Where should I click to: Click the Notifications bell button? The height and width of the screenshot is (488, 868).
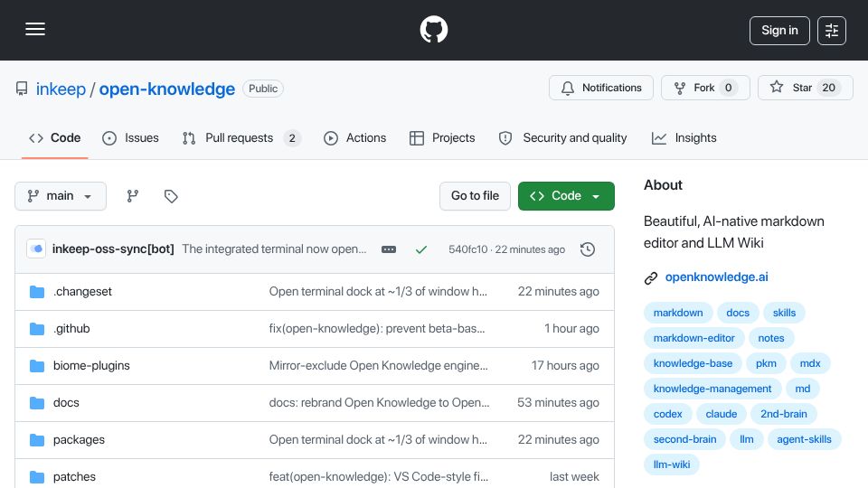601,88
